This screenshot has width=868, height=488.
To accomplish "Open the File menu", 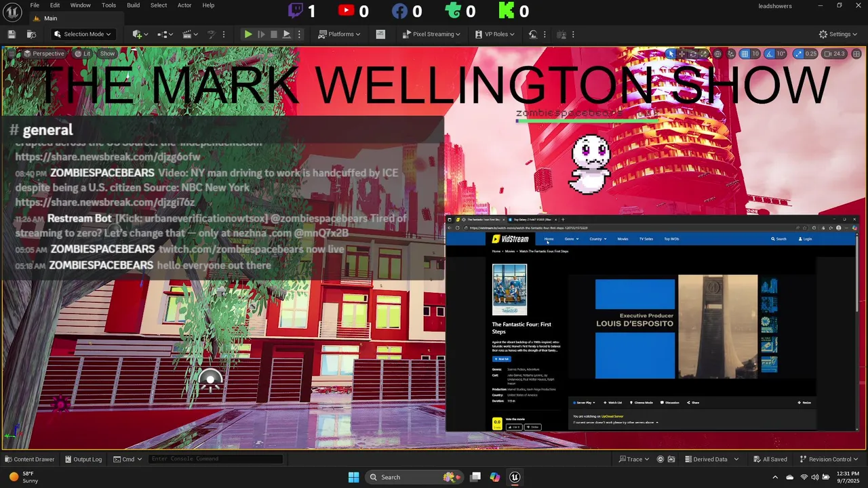I will [x=34, y=5].
